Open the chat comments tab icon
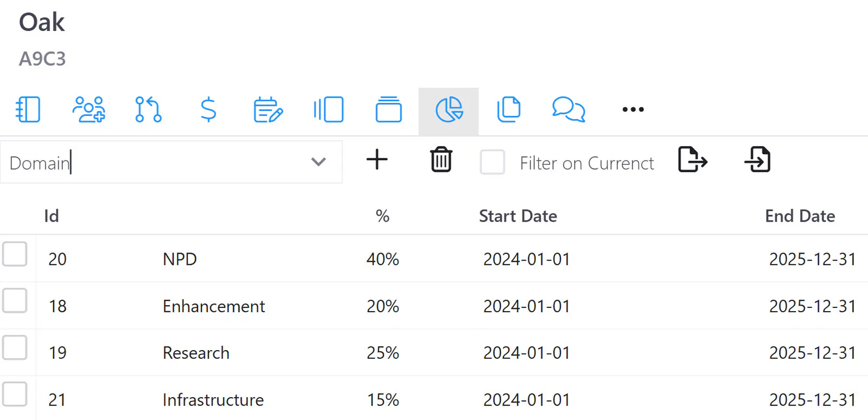 [569, 109]
